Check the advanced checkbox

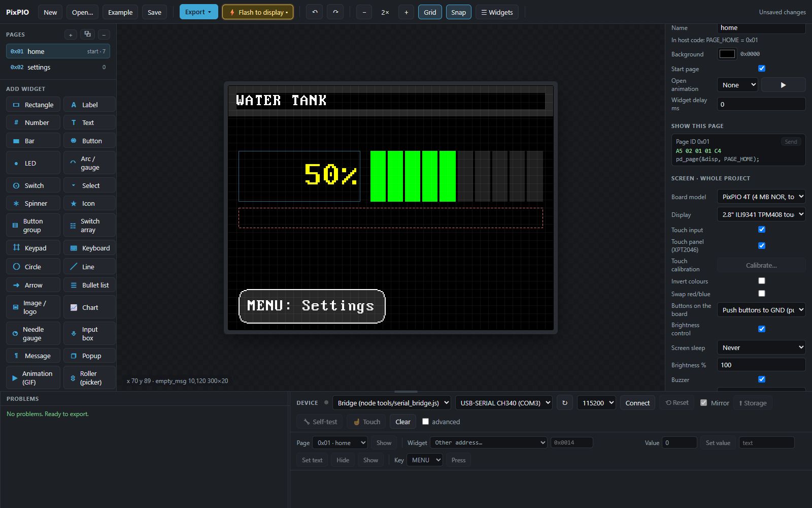point(425,422)
